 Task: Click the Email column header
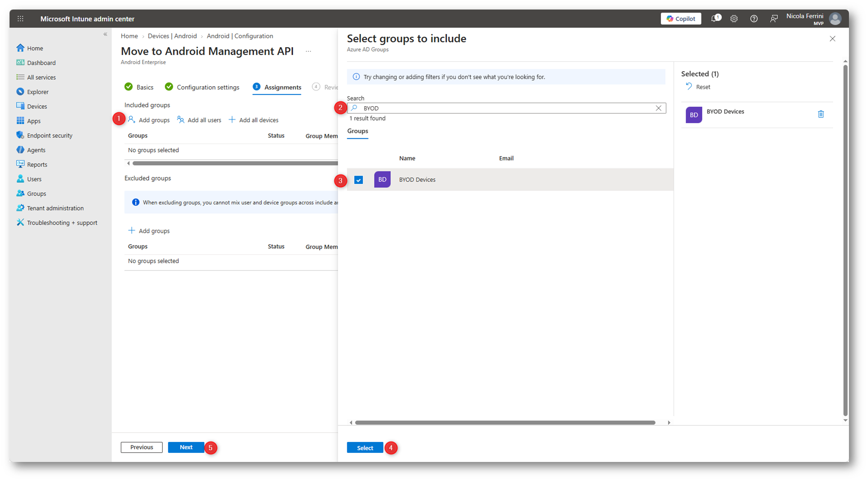[506, 158]
